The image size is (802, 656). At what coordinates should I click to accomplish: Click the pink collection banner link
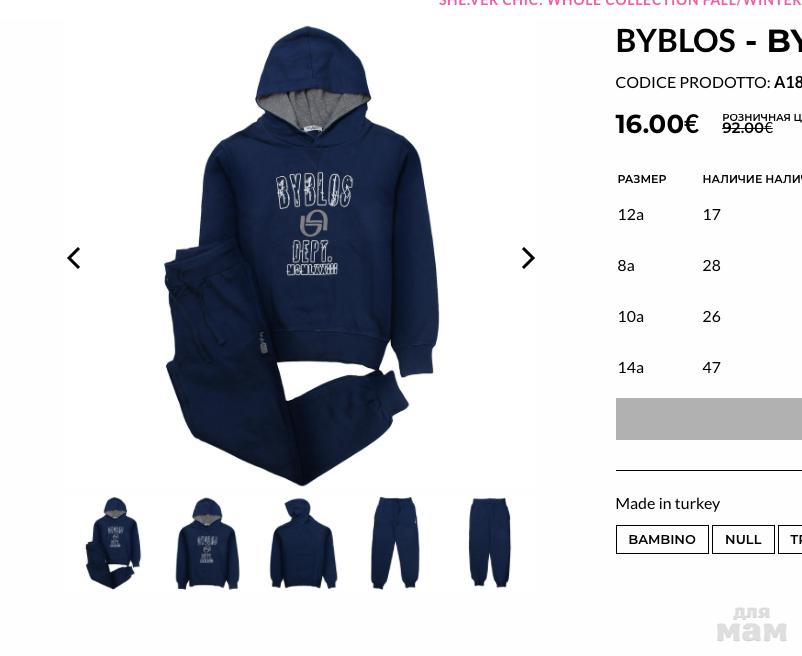click(620, 3)
